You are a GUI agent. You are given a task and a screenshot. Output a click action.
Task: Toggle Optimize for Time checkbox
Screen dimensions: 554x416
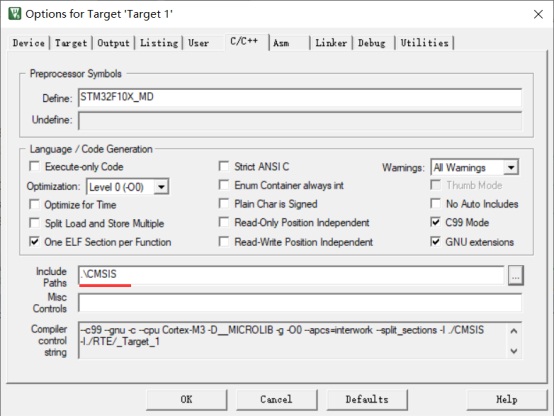click(34, 204)
